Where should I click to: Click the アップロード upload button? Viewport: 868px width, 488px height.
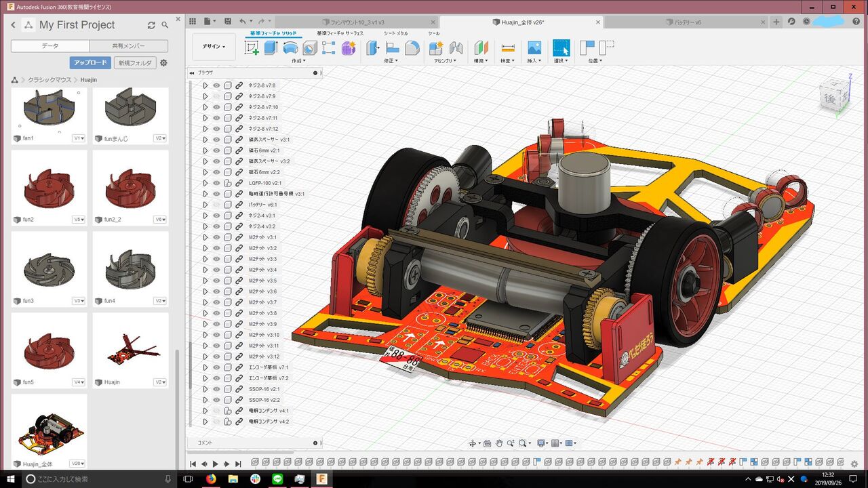click(90, 63)
